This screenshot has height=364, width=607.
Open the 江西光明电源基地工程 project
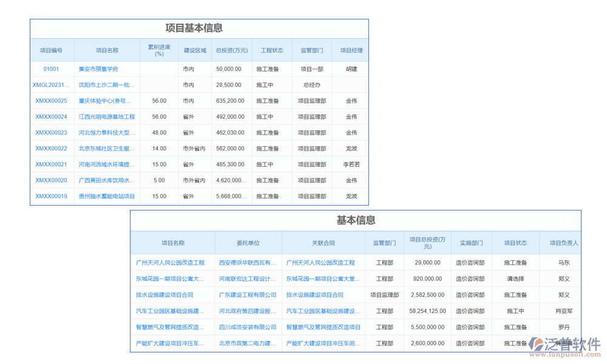[x=107, y=116]
